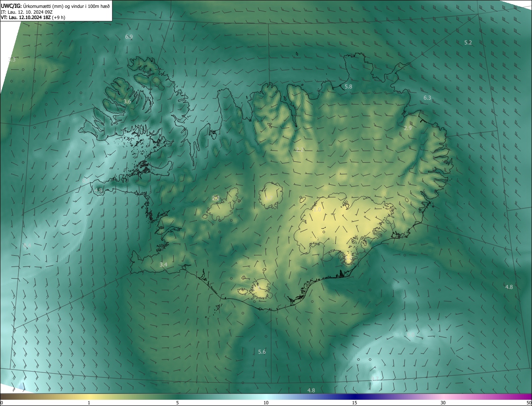The image size is (532, 406).
Task: Click the 5.6 value on the map
Action: click(x=262, y=352)
